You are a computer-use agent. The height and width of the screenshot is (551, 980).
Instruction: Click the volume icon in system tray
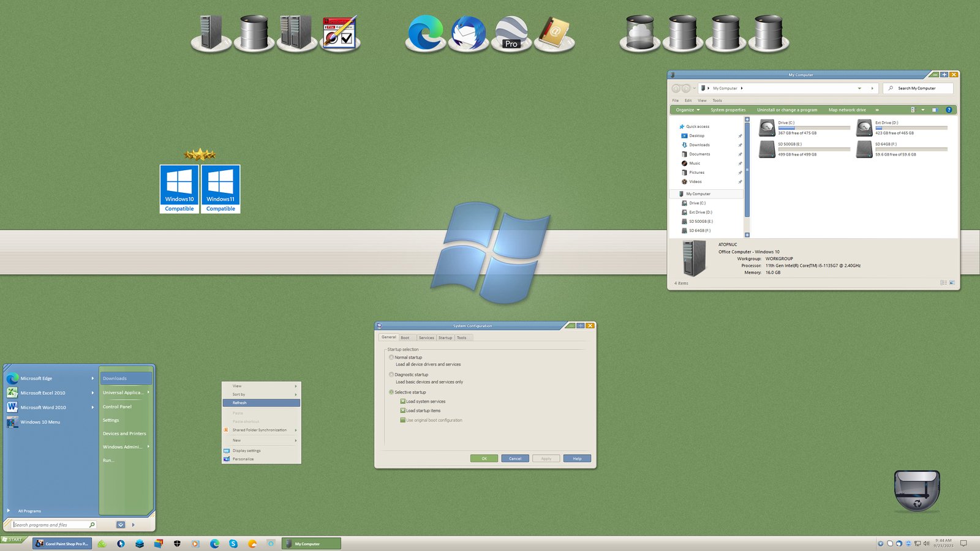926,543
